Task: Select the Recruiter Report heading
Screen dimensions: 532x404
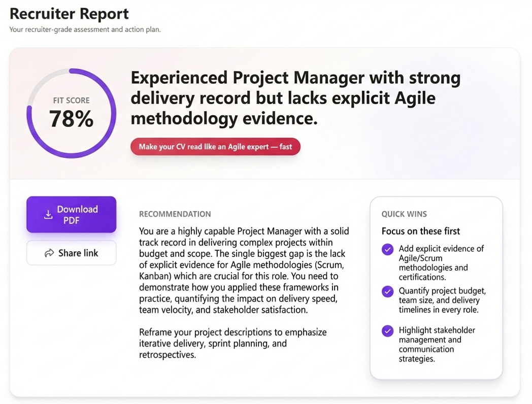Action: tap(69, 14)
